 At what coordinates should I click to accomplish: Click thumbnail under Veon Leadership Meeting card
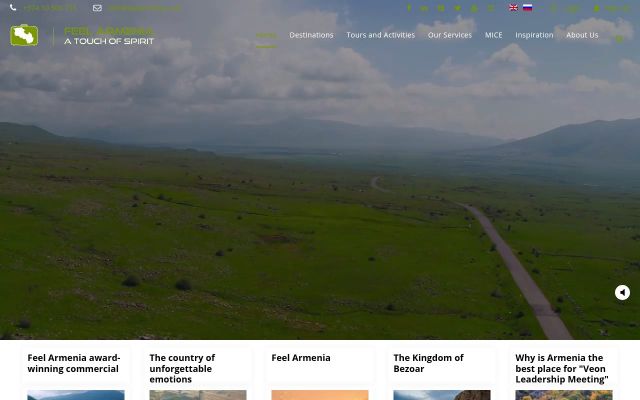(564, 395)
